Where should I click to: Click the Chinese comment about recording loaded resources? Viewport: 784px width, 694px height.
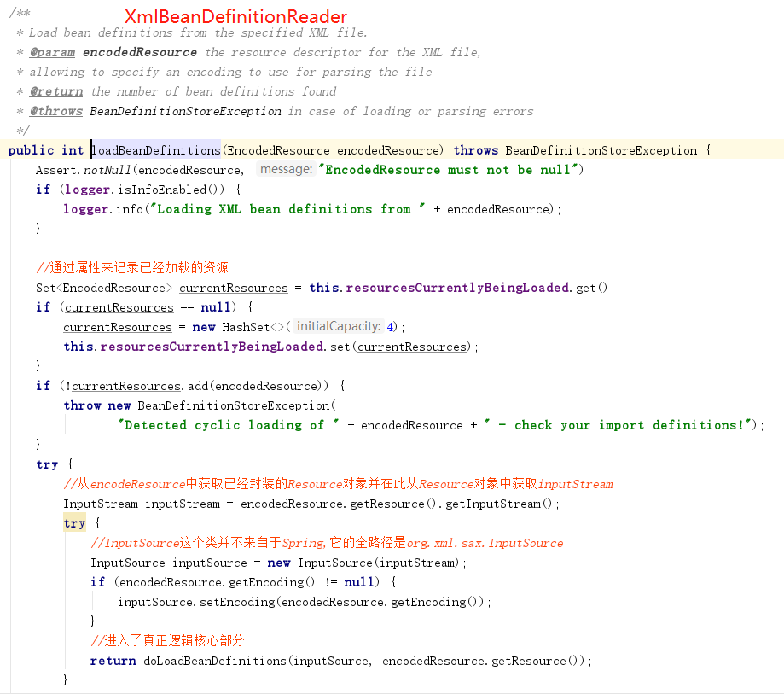pyautogui.click(x=132, y=268)
